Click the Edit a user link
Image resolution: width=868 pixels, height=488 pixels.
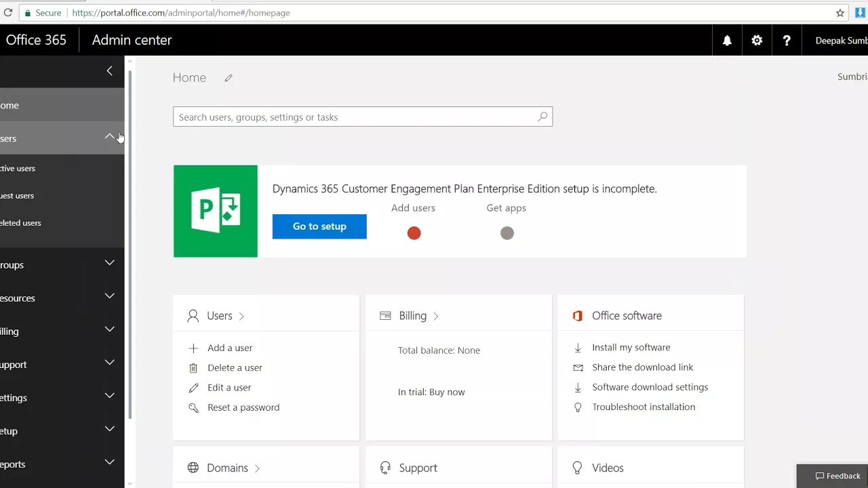pyautogui.click(x=229, y=387)
